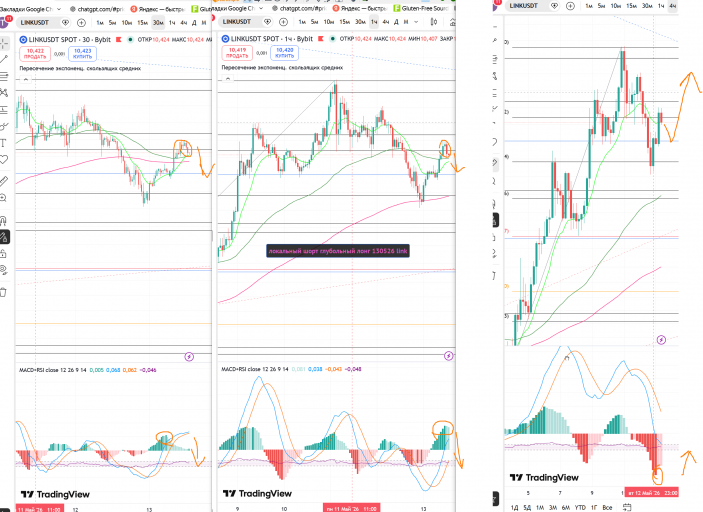The width and height of the screenshot is (703, 512).
Task: Select Д daily timeframe in middle chart
Action: (x=396, y=22)
